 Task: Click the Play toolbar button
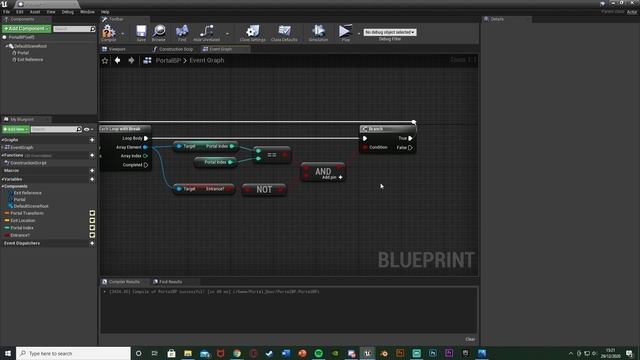pos(345,33)
